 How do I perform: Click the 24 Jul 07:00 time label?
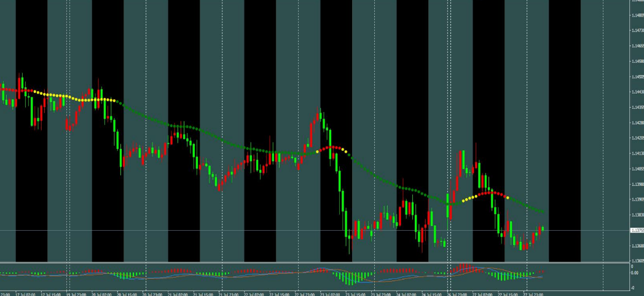pos(407,294)
